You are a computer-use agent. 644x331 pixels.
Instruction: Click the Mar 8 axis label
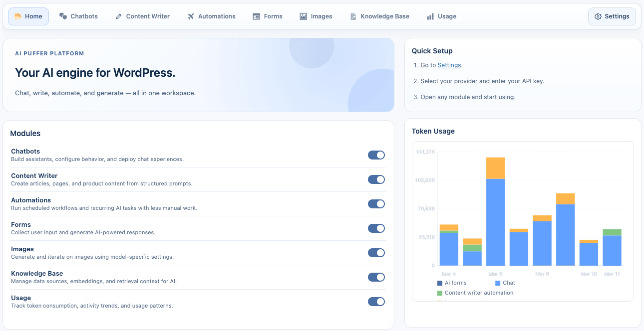pos(542,274)
